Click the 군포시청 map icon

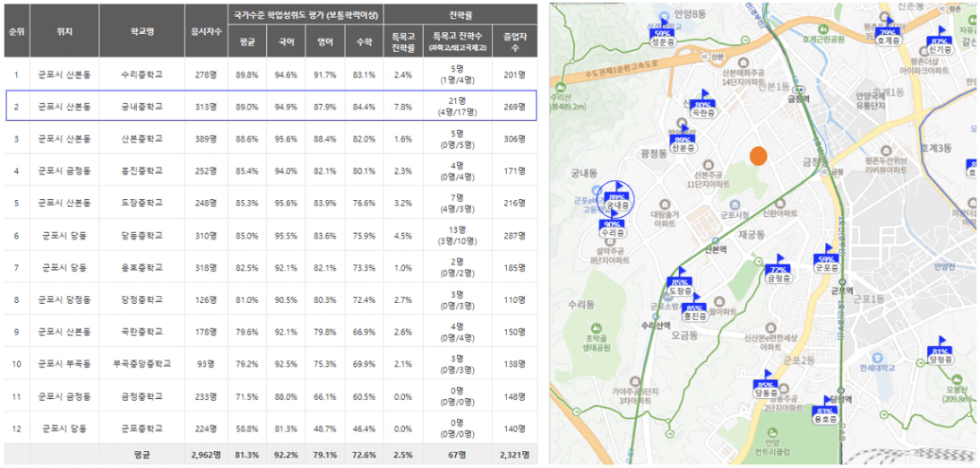coord(735,204)
